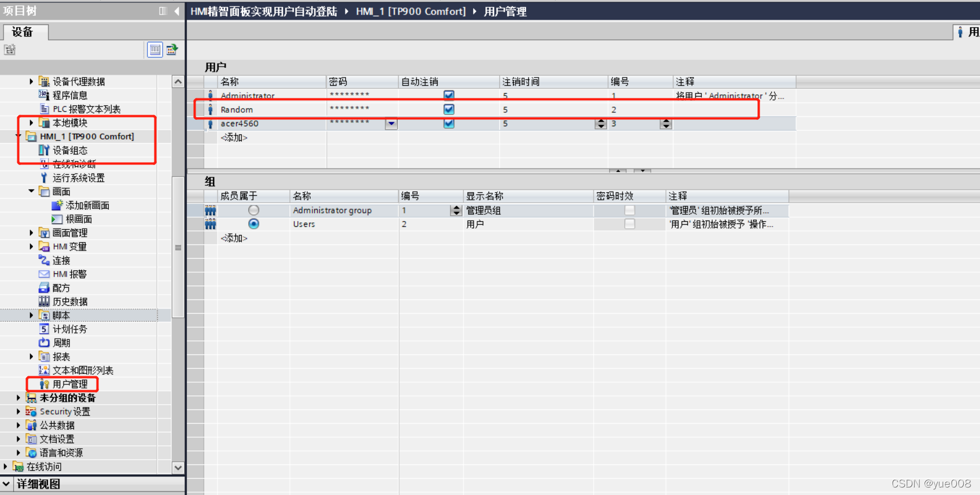Open 文档设置 tree item
980x495 pixels.
pos(57,439)
